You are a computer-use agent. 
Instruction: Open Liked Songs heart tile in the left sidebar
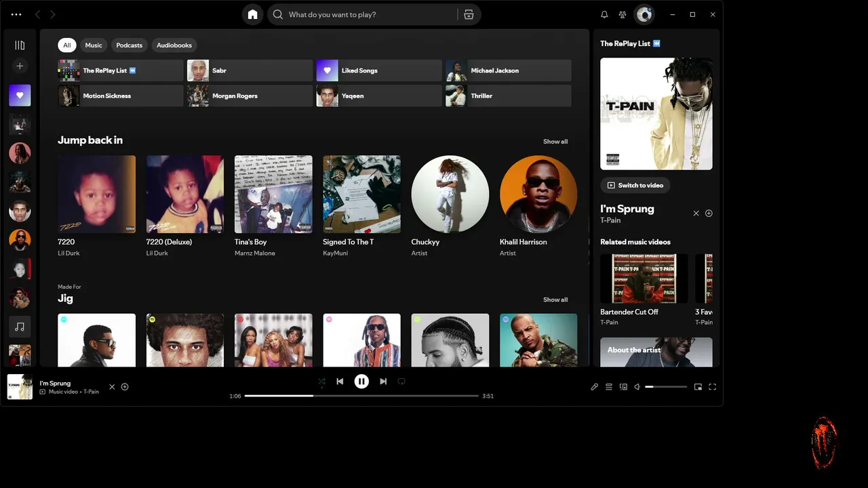[20, 96]
